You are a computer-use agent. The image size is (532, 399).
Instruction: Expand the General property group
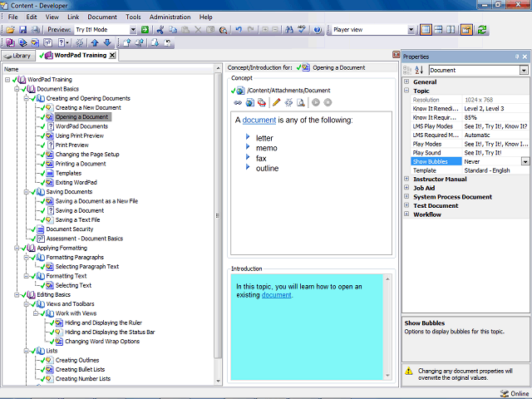(x=406, y=81)
